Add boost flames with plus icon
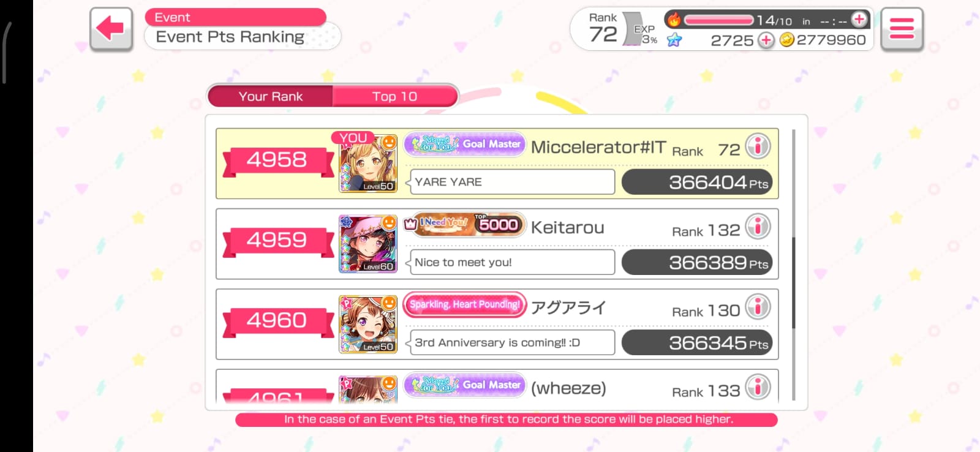 (x=859, y=20)
